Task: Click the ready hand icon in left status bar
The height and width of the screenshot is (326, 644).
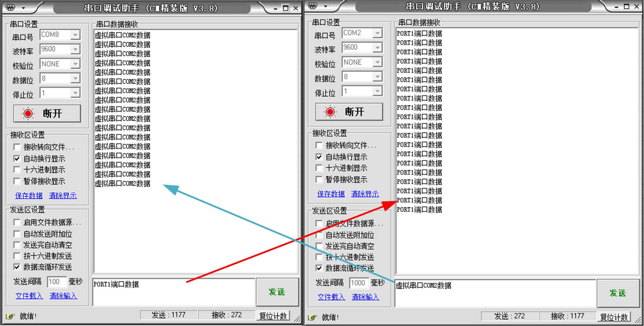Action: point(10,316)
